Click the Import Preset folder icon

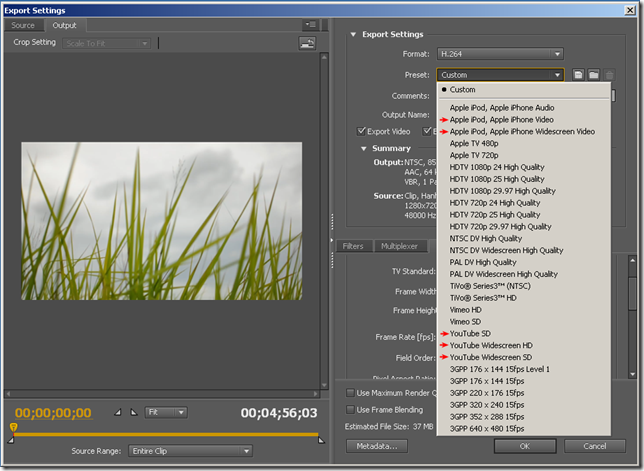point(593,75)
